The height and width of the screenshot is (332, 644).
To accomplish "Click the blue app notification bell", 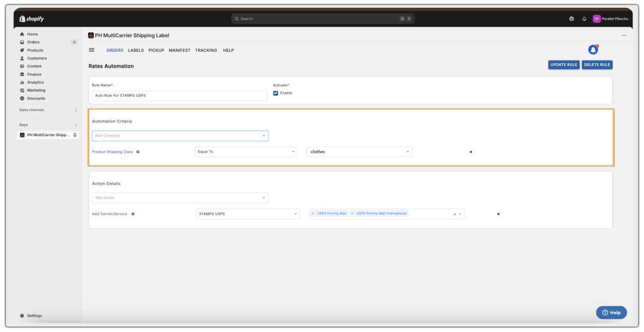I will coord(593,50).
